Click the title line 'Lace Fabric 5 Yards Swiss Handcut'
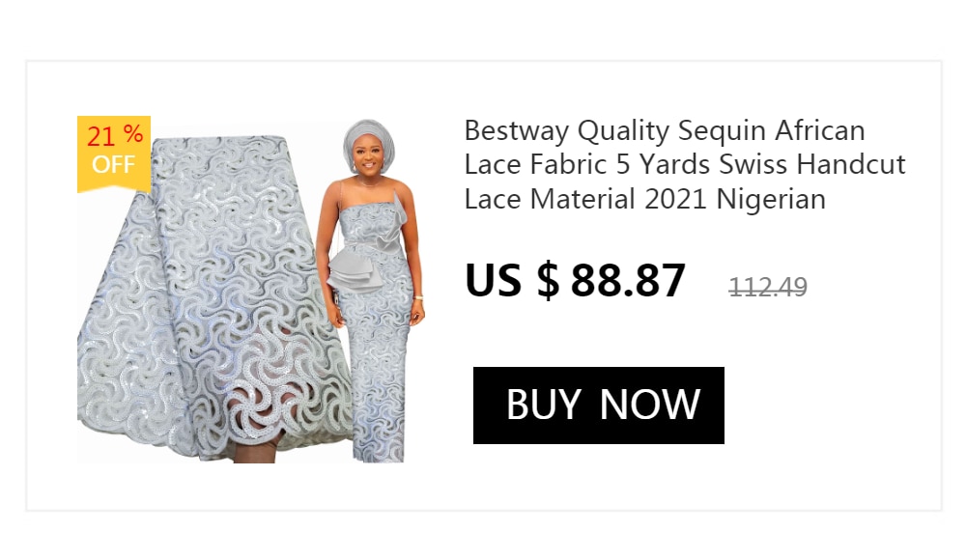The width and height of the screenshot is (966, 560). point(685,164)
